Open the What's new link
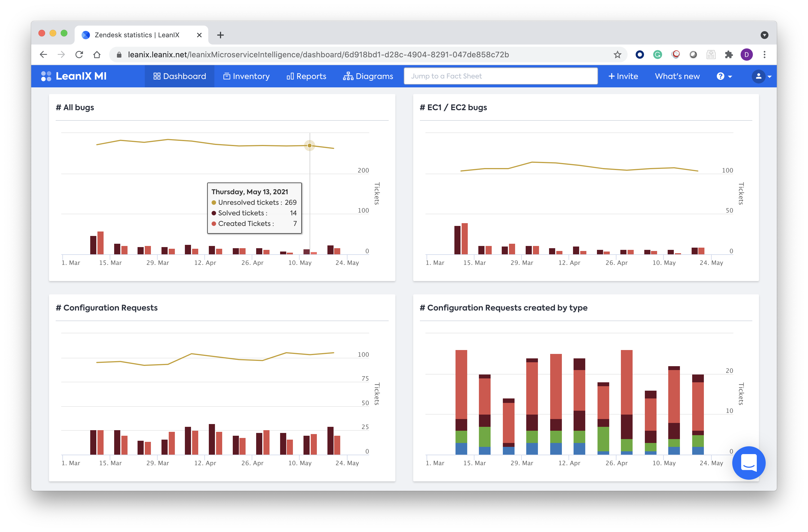808x532 pixels. click(x=677, y=76)
